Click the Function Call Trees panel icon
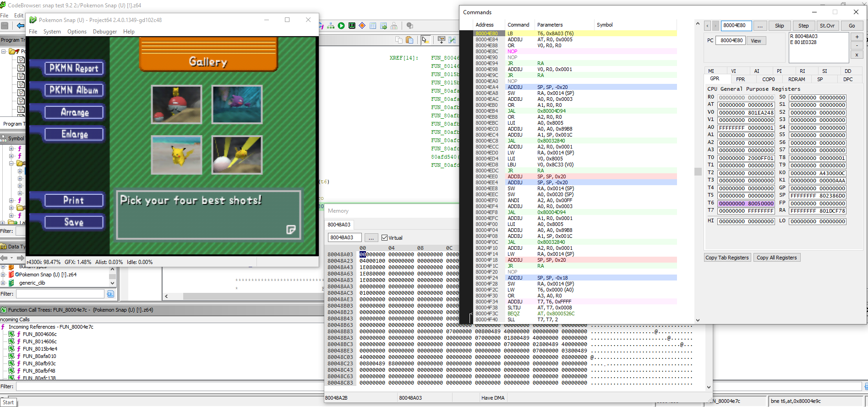 4,310
